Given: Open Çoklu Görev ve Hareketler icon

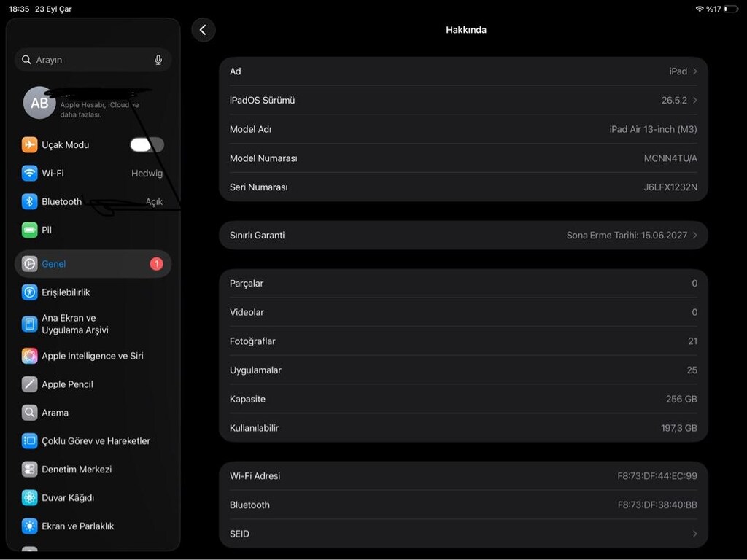Looking at the screenshot, I should click(x=29, y=441).
